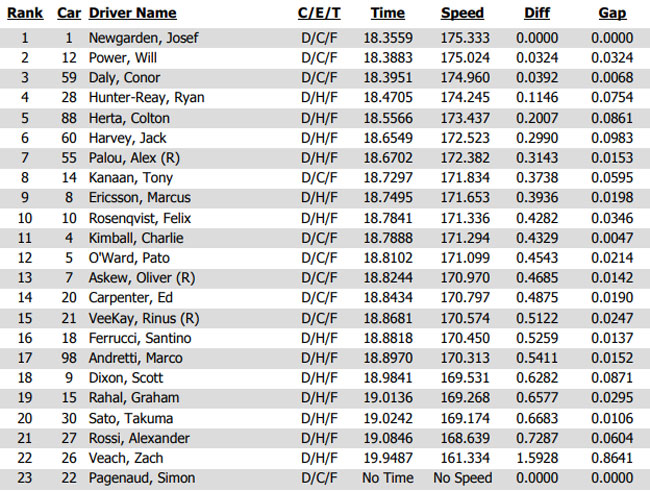Viewport: 650px width, 491px height.
Task: Select the Driver Name column header
Action: 133,13
